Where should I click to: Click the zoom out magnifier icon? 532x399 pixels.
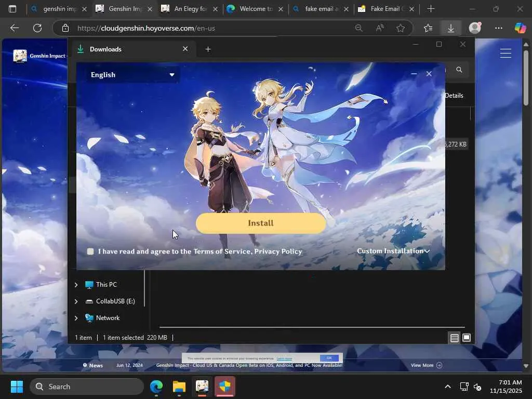358,28
